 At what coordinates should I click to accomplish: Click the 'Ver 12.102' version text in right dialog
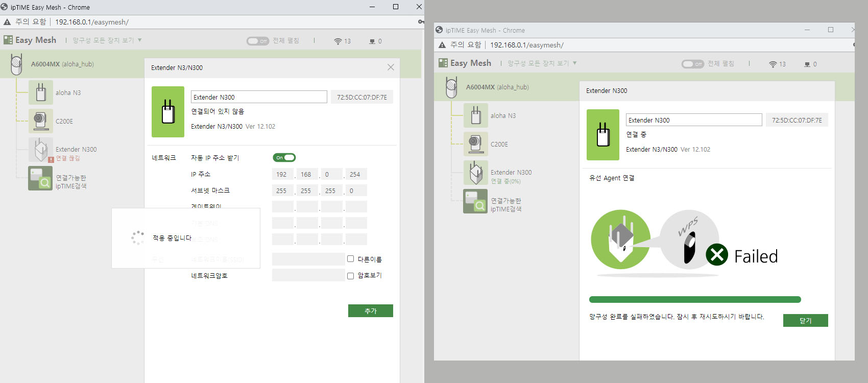coord(695,150)
